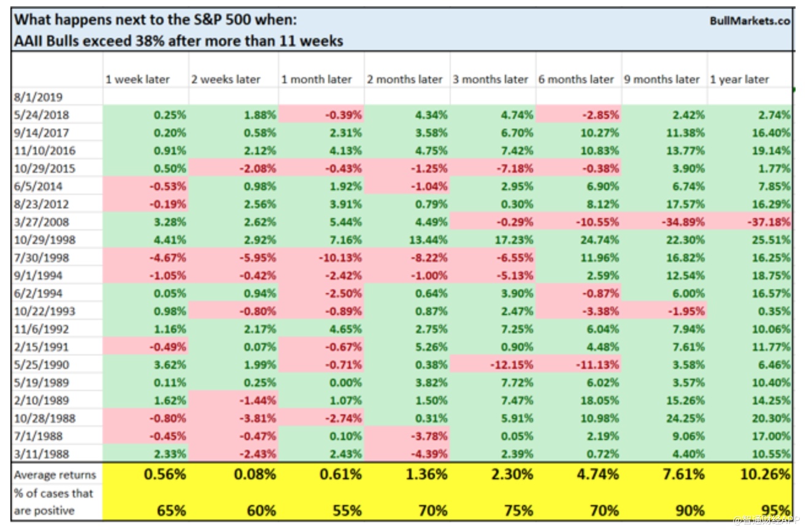Click the table title 'What happens next to the S&P 500'

coord(155,19)
